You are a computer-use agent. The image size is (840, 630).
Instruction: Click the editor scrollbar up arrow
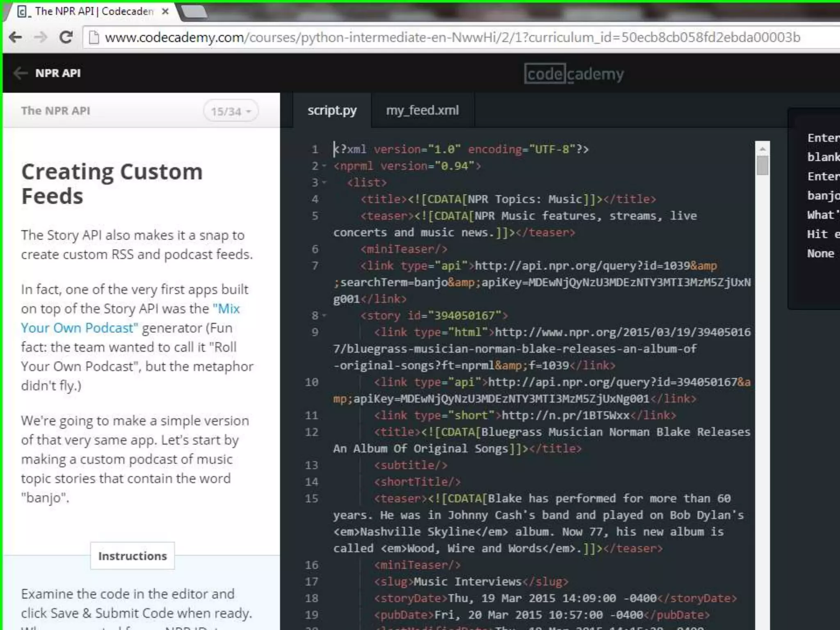(762, 148)
